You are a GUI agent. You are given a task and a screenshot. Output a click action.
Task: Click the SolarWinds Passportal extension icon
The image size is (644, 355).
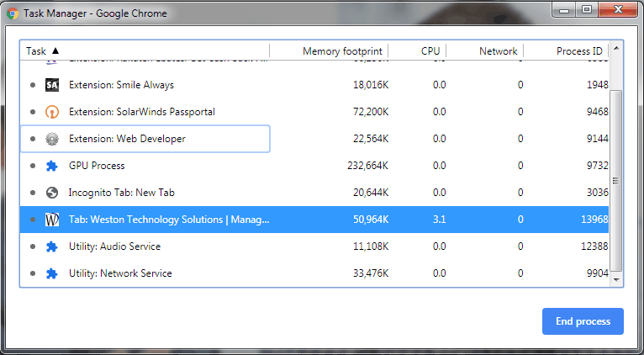tap(52, 112)
